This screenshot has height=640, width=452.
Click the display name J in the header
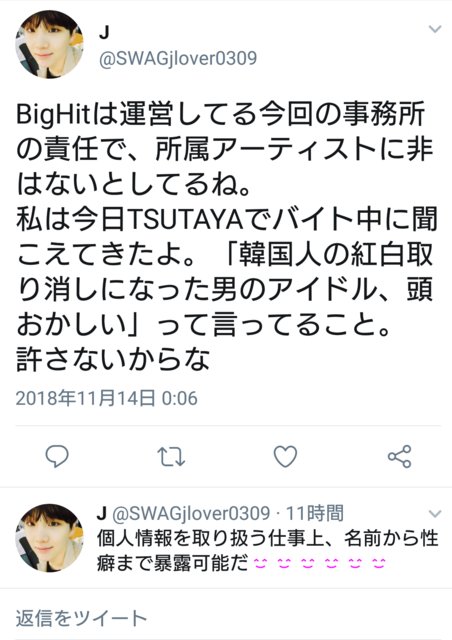[x=104, y=32]
